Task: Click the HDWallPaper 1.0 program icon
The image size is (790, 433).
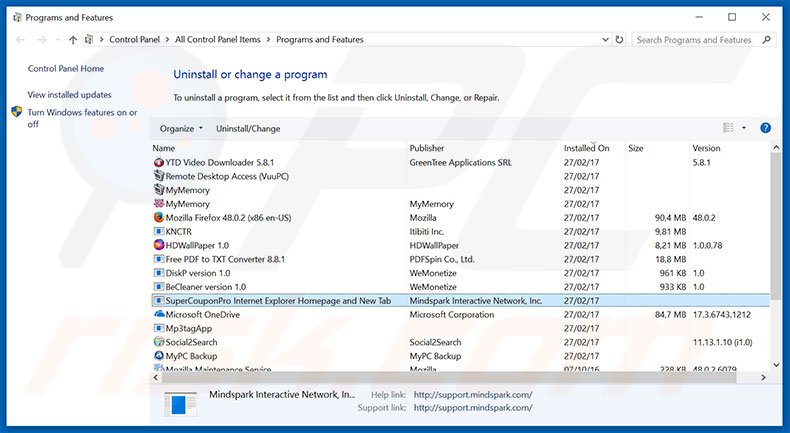Action: pyautogui.click(x=159, y=245)
